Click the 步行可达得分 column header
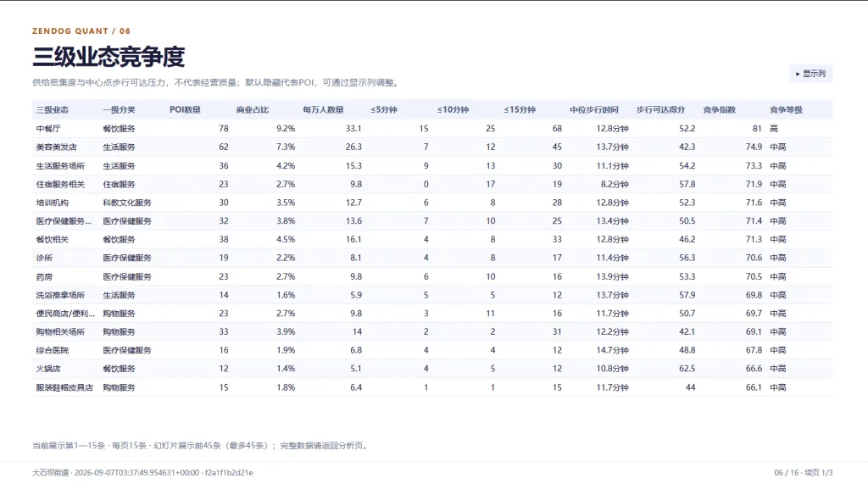868x484 pixels. click(660, 109)
